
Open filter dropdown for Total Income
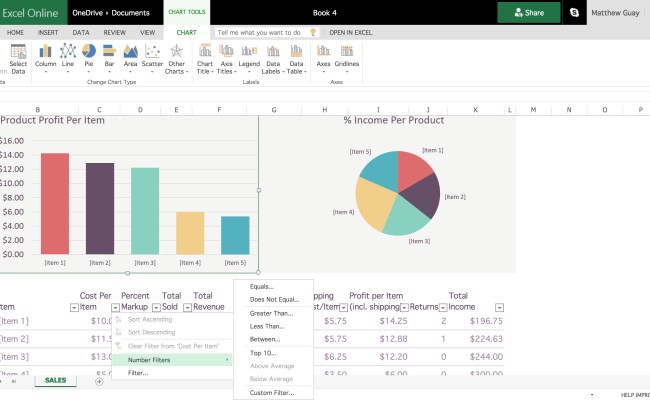tap(500, 308)
